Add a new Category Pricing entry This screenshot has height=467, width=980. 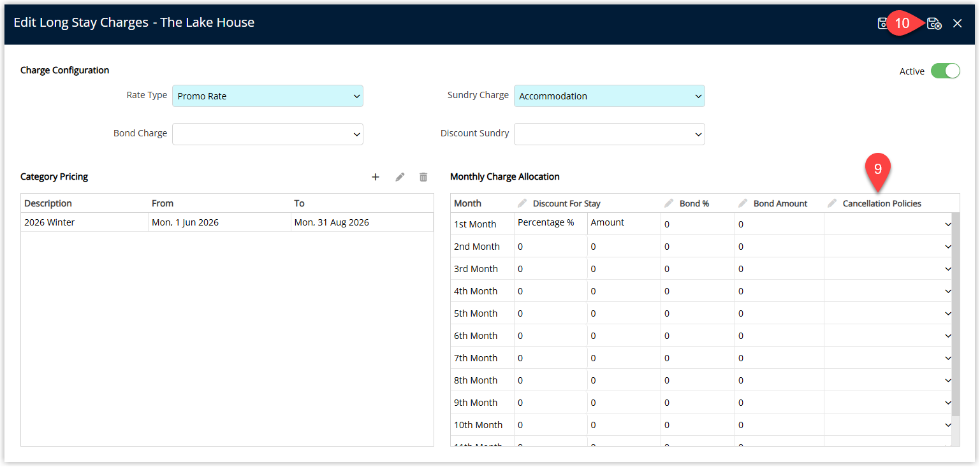tap(376, 177)
